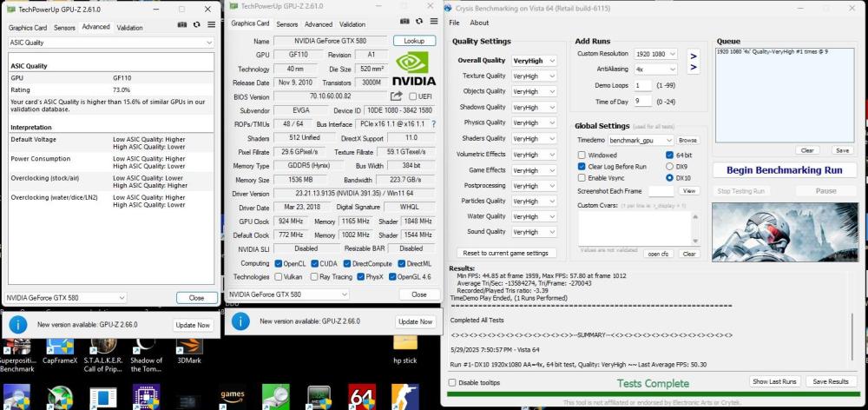Open 3DMark desktop shortcut

tap(189, 351)
